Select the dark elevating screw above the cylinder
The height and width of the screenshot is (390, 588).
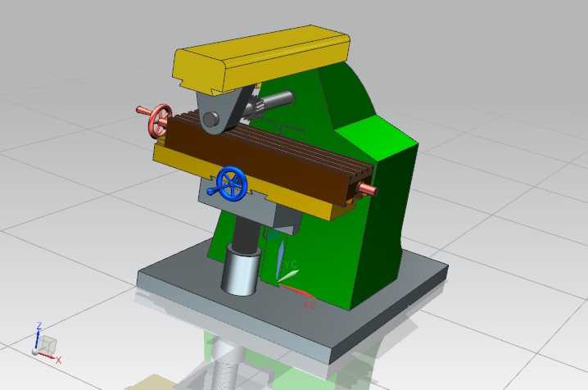(247, 236)
